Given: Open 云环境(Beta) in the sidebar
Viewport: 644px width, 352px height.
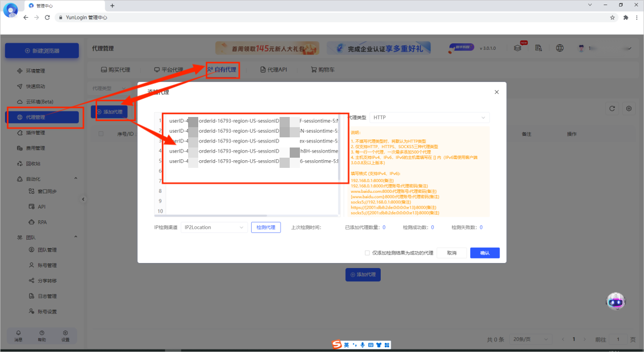Looking at the screenshot, I should coord(35,102).
